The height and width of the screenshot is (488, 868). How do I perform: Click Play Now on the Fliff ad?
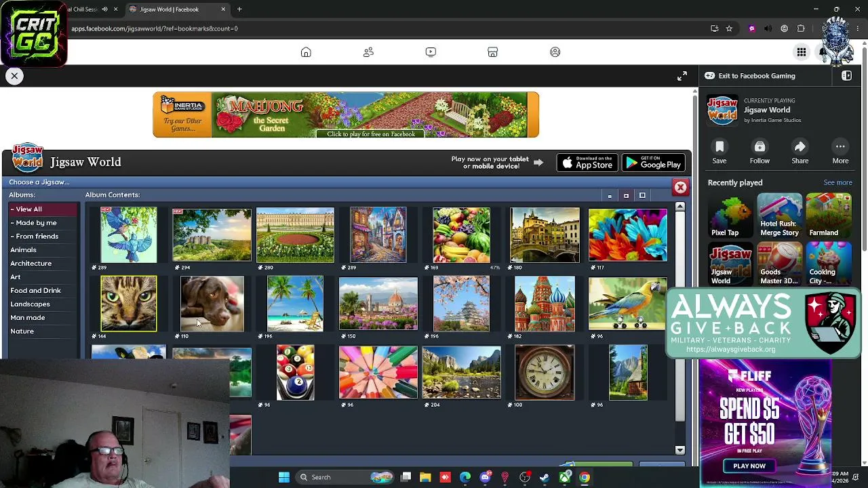click(749, 466)
